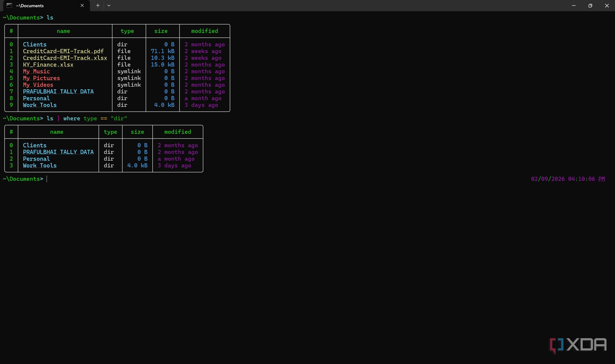Click '3 days ago' in second table

(174, 166)
